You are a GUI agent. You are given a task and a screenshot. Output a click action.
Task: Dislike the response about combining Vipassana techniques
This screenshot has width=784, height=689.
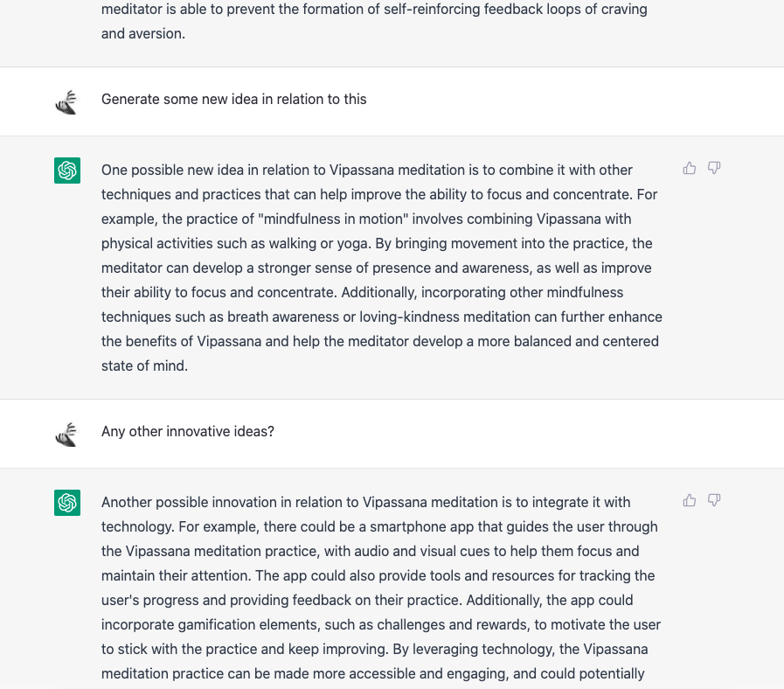(x=714, y=168)
